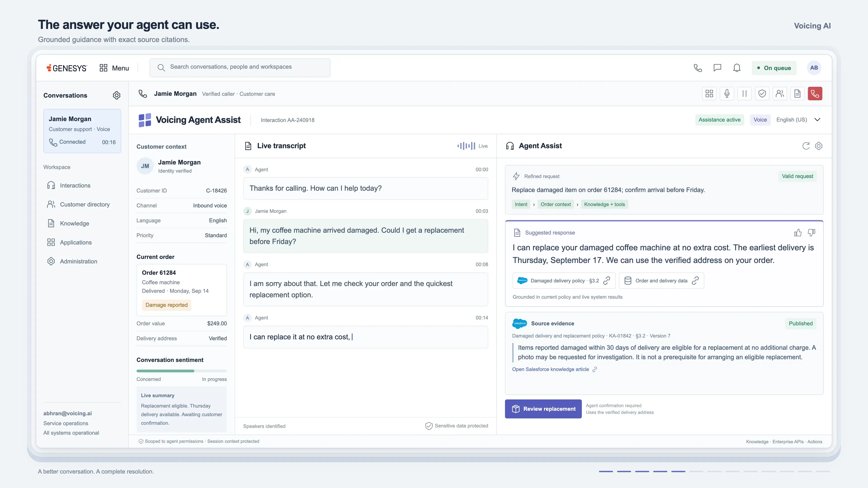868x488 pixels.
Task: Open Customer directory
Action: (78, 204)
